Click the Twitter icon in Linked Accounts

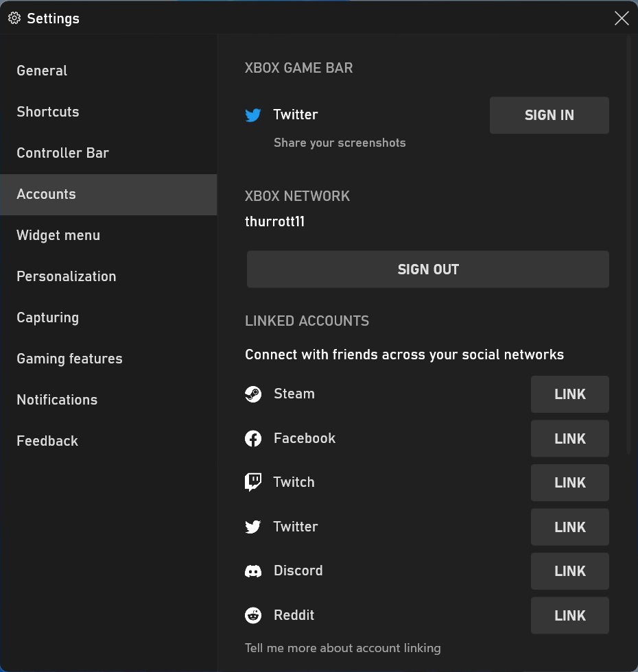(x=253, y=527)
